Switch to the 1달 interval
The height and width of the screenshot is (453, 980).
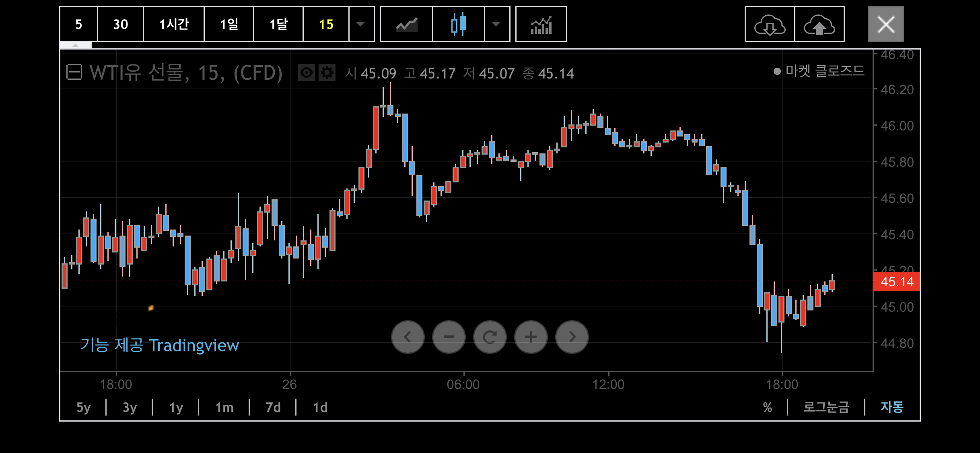coord(278,24)
